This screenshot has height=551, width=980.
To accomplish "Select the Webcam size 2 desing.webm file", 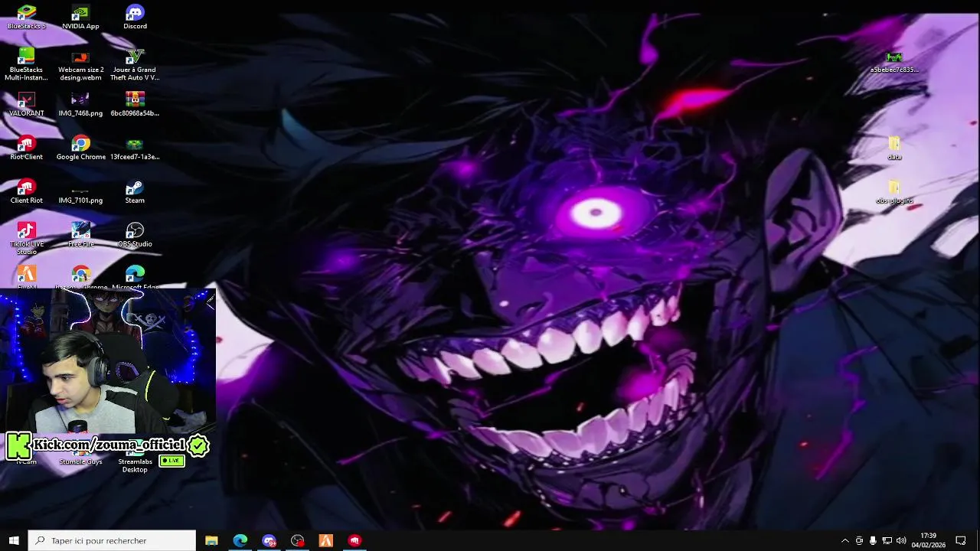I will pyautogui.click(x=80, y=64).
